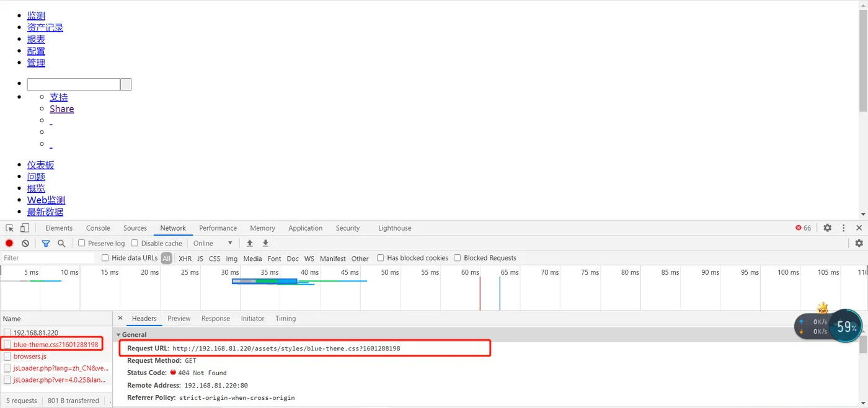Open the Memory tab
Screen dimensions: 868x408
pos(263,228)
